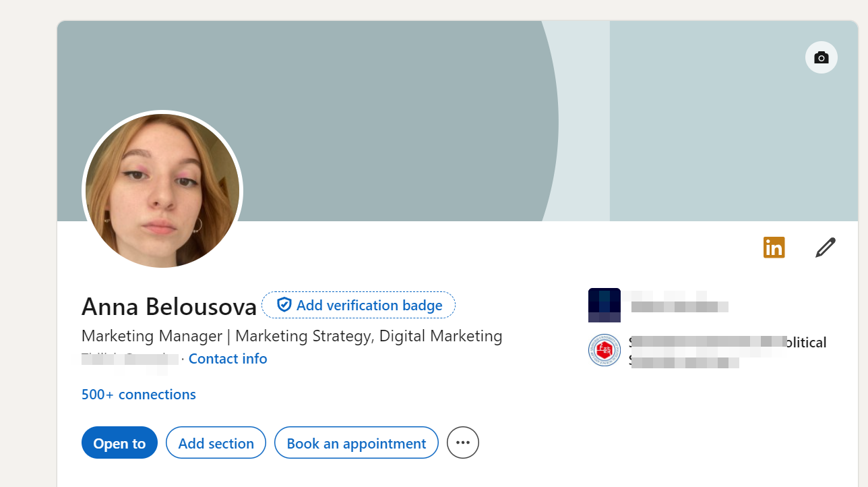
Task: Click the Book an appointment button
Action: (x=356, y=443)
